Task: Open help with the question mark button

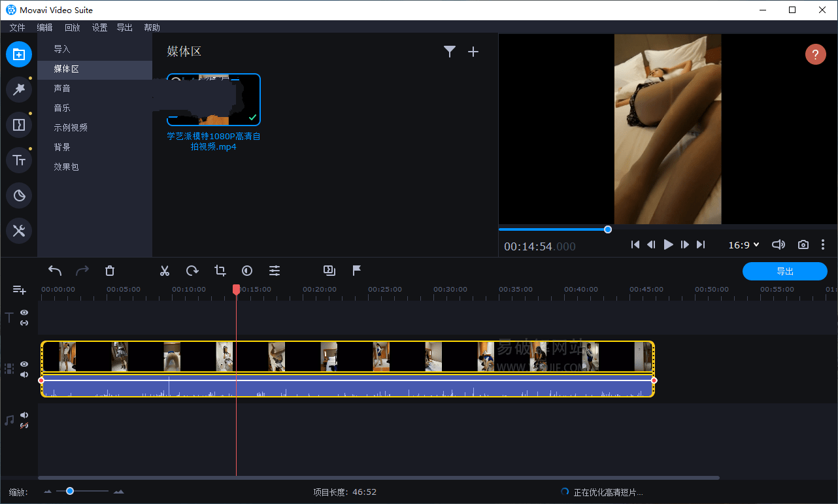Action: (815, 54)
